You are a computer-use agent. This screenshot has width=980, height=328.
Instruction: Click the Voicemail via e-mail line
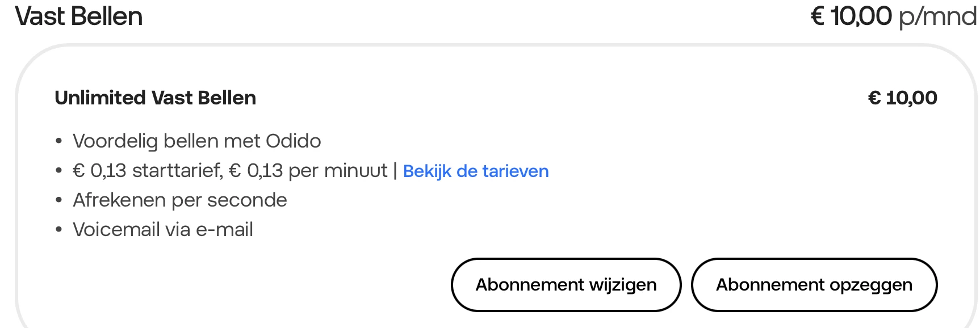tap(162, 230)
